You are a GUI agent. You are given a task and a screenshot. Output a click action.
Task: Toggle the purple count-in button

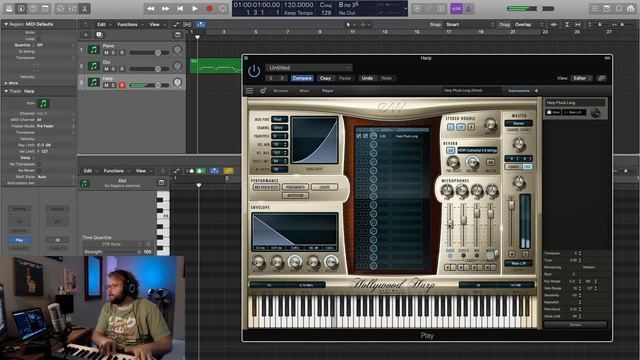coord(456,8)
